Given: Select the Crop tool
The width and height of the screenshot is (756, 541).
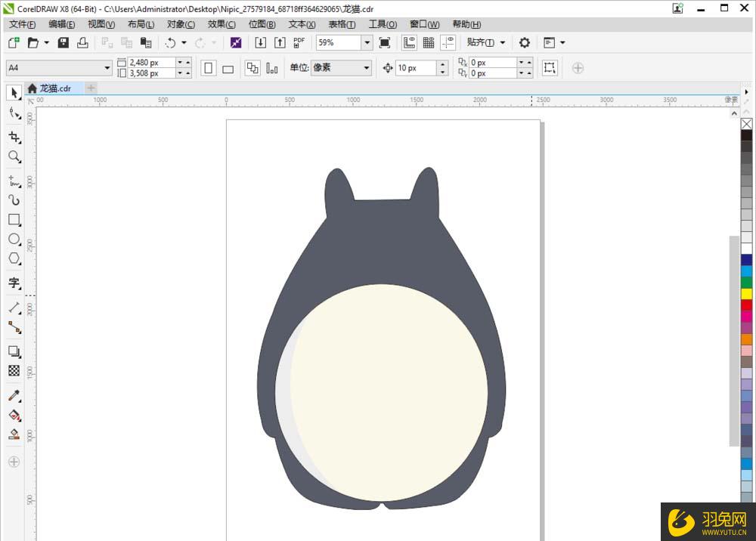Looking at the screenshot, I should tap(14, 138).
